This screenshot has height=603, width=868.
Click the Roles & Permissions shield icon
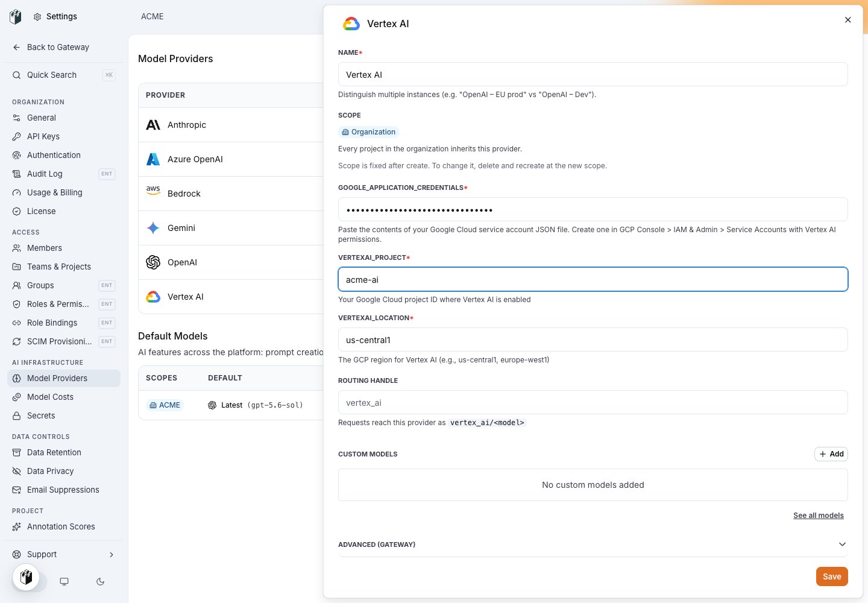(17, 304)
